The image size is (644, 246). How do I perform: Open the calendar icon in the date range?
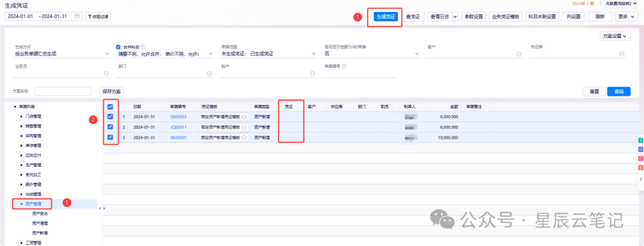(x=77, y=17)
